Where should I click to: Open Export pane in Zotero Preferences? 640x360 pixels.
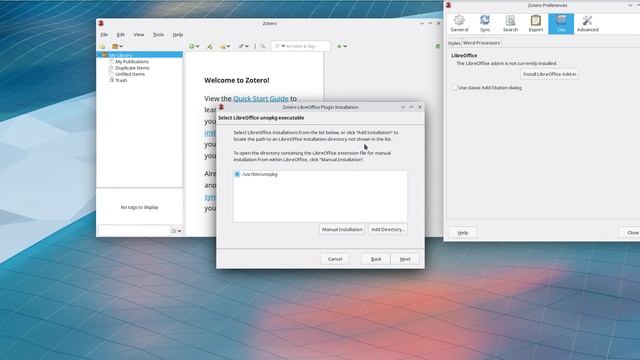tap(536, 24)
